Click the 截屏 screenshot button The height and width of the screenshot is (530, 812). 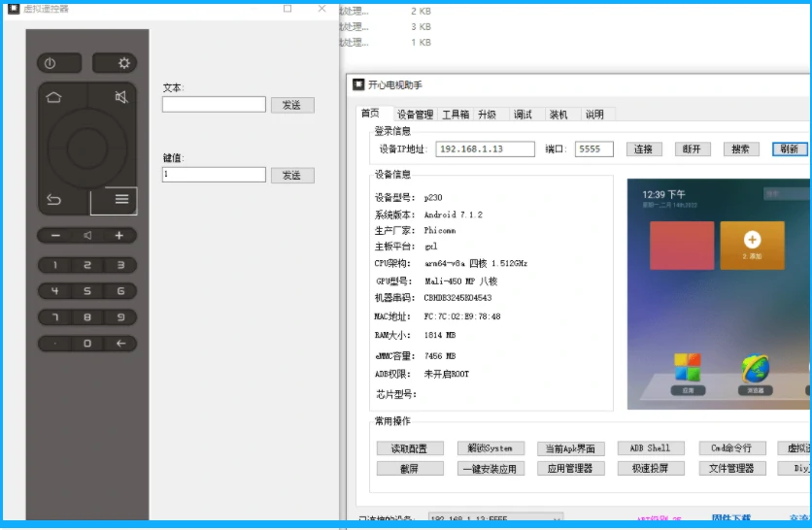point(409,468)
